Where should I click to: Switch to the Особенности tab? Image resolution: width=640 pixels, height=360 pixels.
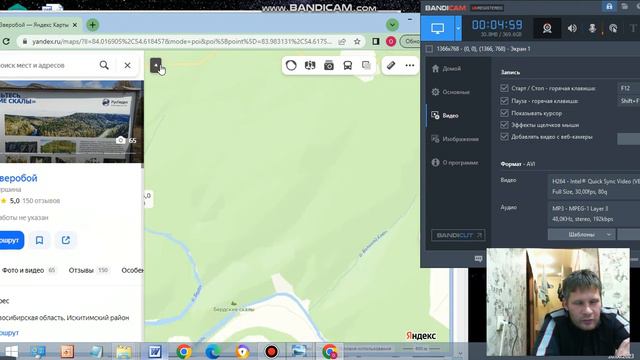pos(133,270)
